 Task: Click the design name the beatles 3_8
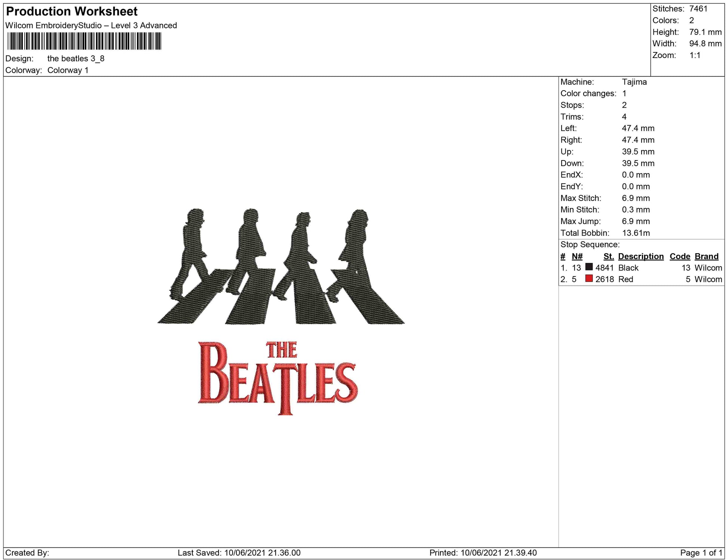click(x=76, y=59)
